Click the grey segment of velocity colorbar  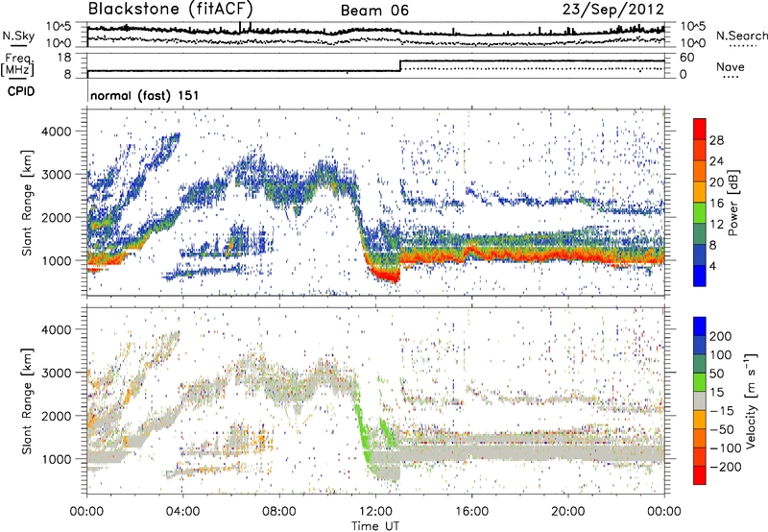pos(700,401)
